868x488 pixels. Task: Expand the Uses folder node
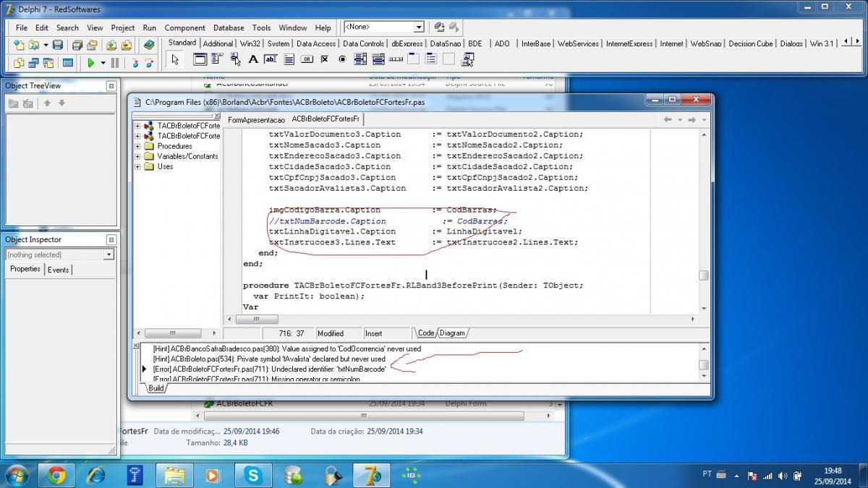tap(137, 166)
